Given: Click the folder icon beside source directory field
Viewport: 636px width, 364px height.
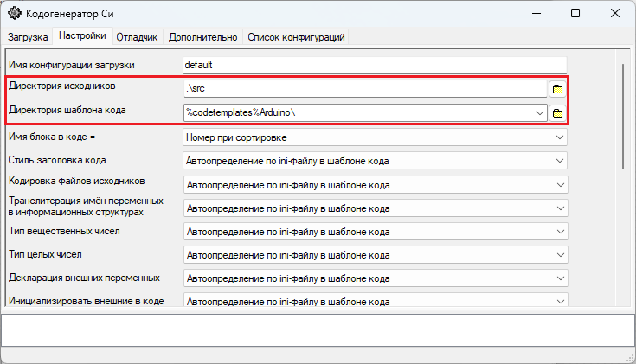Looking at the screenshot, I should click(x=557, y=89).
